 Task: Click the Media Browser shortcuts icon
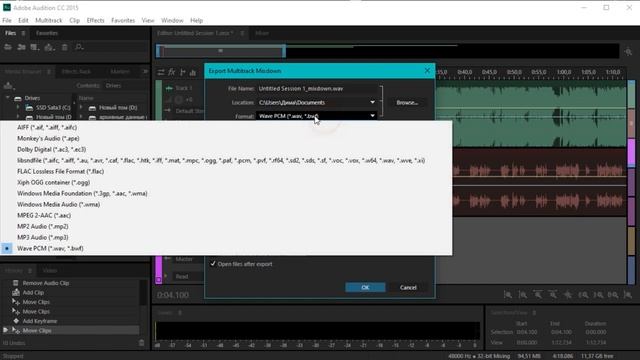(8, 86)
